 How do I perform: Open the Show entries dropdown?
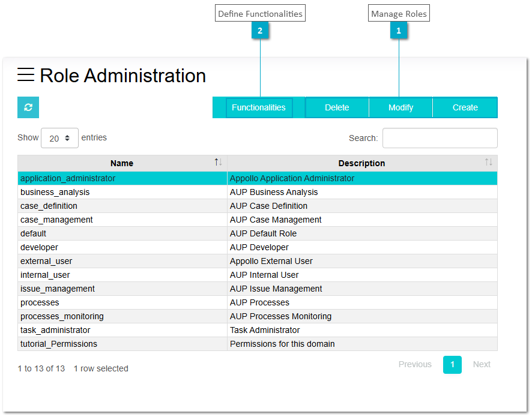pyautogui.click(x=59, y=138)
